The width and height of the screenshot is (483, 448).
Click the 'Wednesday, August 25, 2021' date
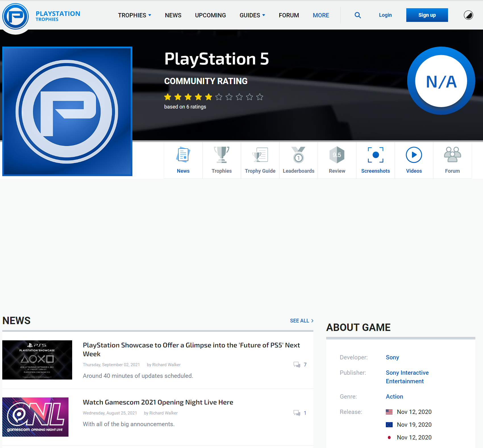110,413
